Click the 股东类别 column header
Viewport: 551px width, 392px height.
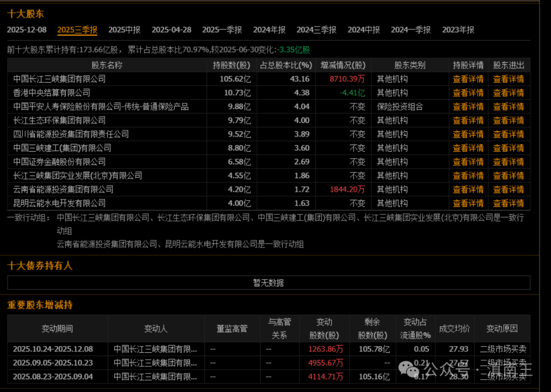[x=410, y=65]
